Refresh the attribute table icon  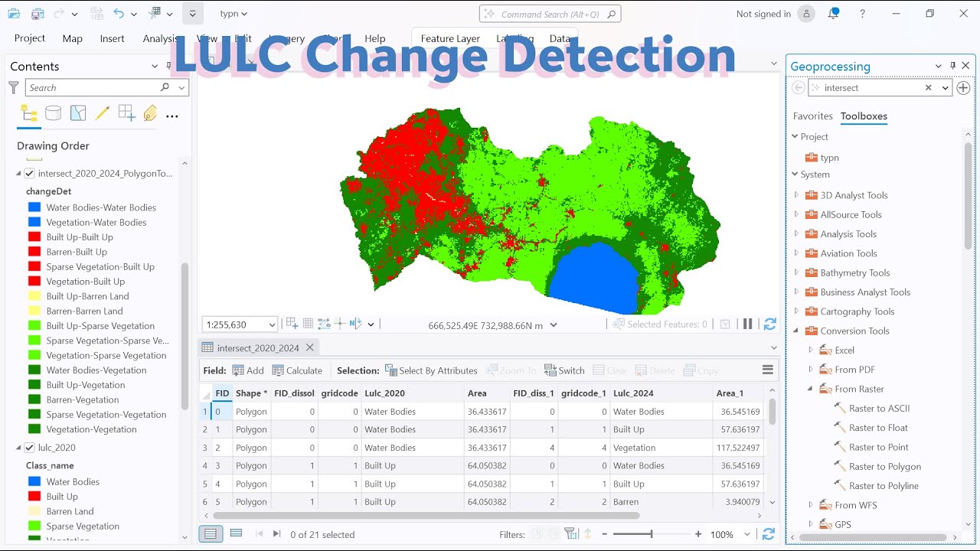point(769,534)
